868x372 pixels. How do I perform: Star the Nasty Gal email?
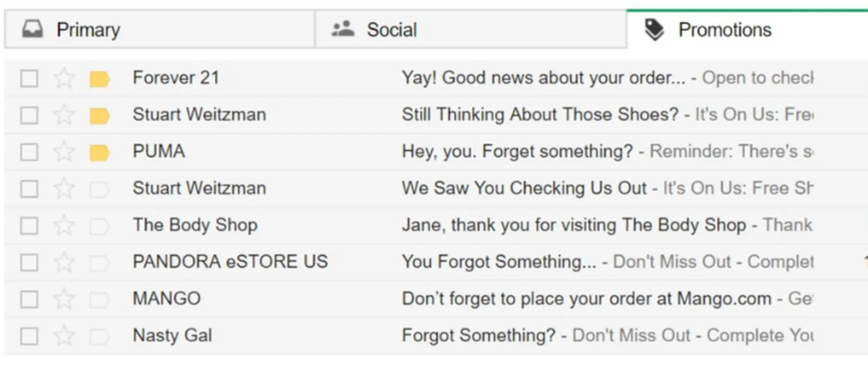pos(63,336)
